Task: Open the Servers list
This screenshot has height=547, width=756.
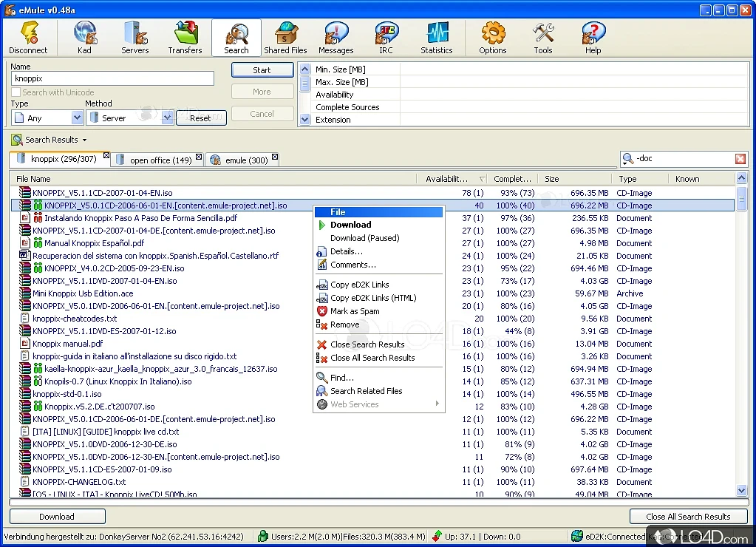Action: click(x=134, y=38)
